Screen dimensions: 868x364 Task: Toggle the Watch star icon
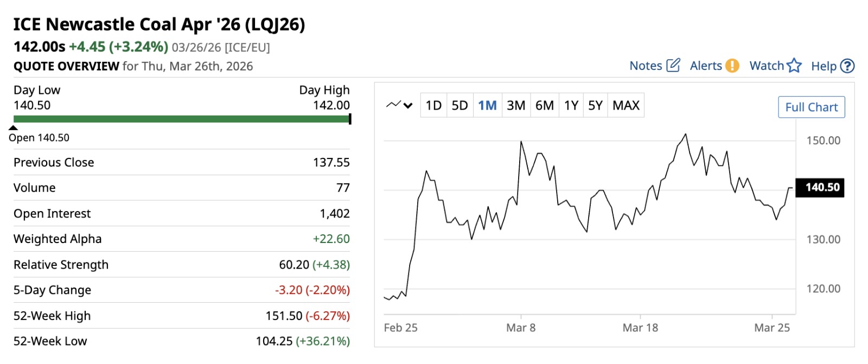click(x=794, y=66)
